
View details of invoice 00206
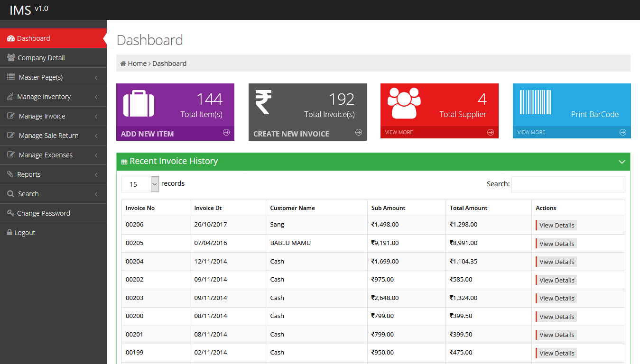(x=556, y=225)
